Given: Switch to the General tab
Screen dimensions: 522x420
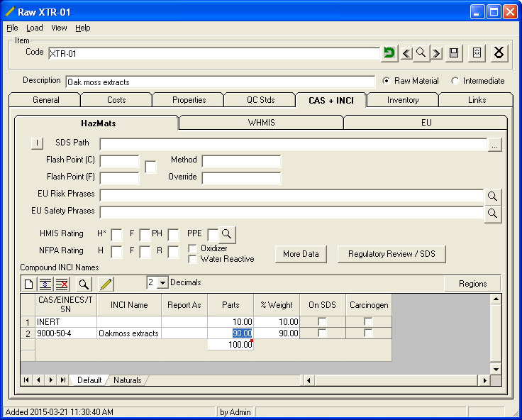Looking at the screenshot, I should pos(46,100).
